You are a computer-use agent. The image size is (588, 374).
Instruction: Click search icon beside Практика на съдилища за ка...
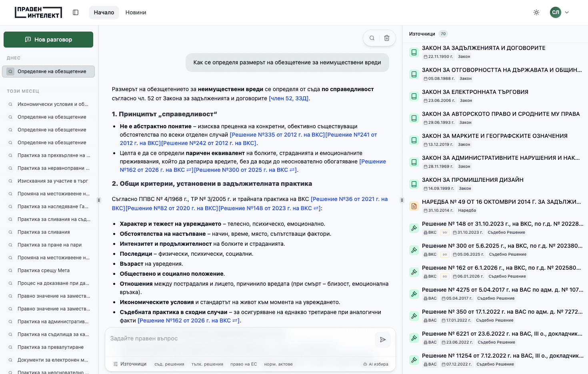10,334
